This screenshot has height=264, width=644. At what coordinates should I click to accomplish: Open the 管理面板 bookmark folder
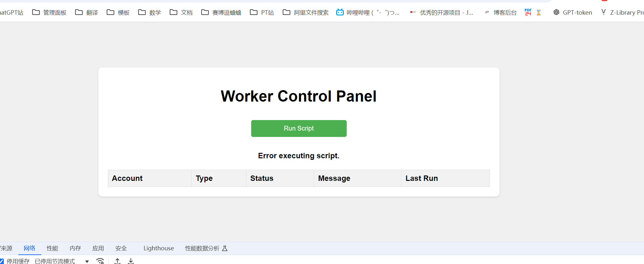coord(49,12)
